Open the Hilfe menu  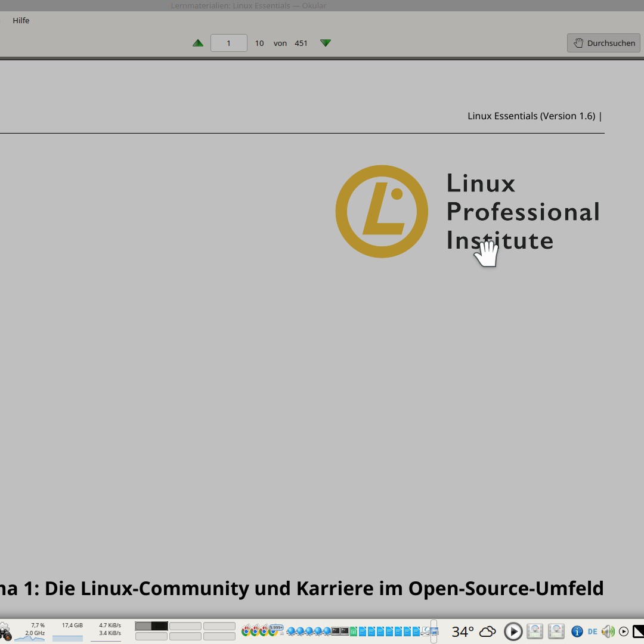tap(21, 20)
